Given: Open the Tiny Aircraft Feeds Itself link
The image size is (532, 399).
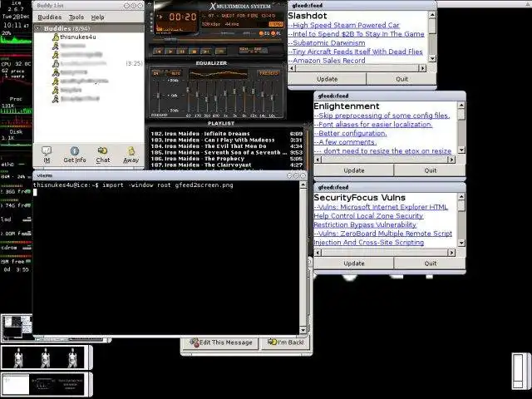Looking at the screenshot, I should coord(357,52).
